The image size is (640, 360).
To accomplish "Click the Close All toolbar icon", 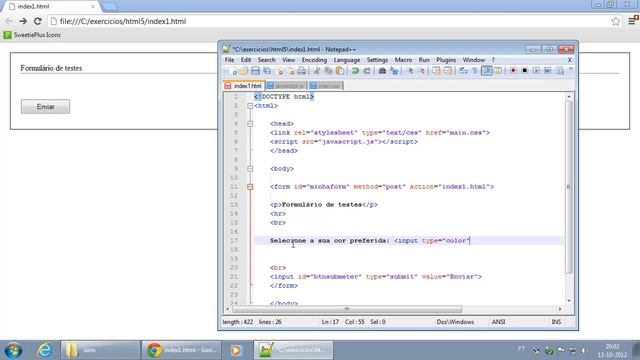I will [x=291, y=71].
